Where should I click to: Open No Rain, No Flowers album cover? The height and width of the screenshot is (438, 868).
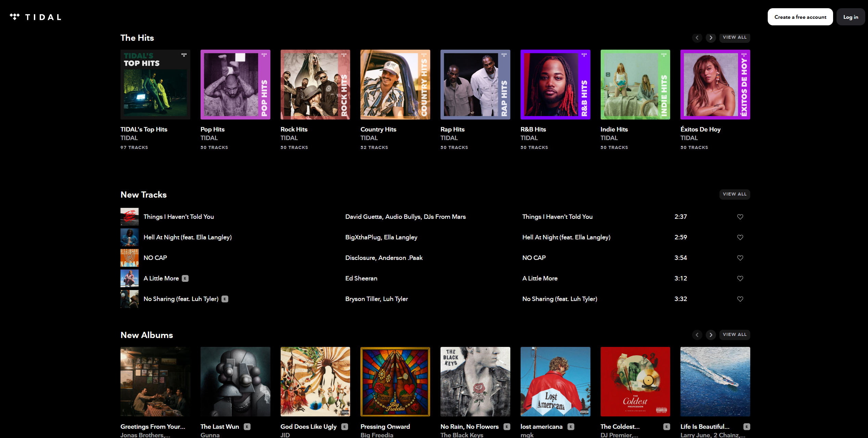click(x=475, y=381)
